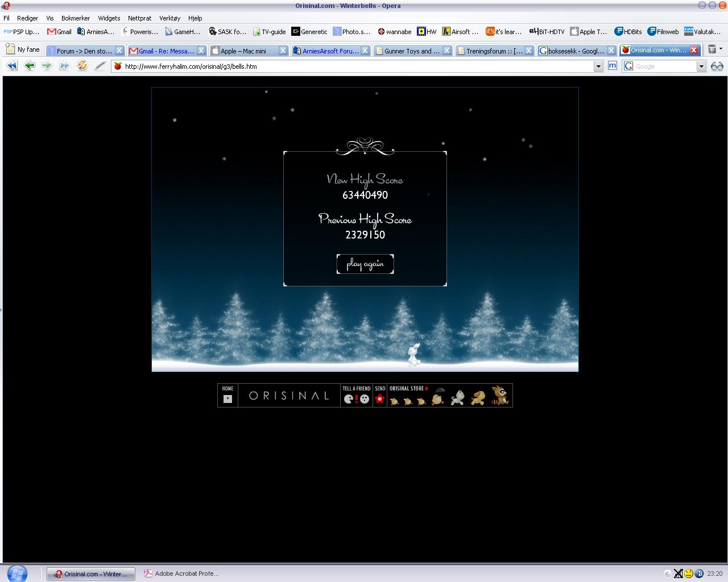
Task: Click the wand pencil icon in toolbar
Action: (100, 66)
